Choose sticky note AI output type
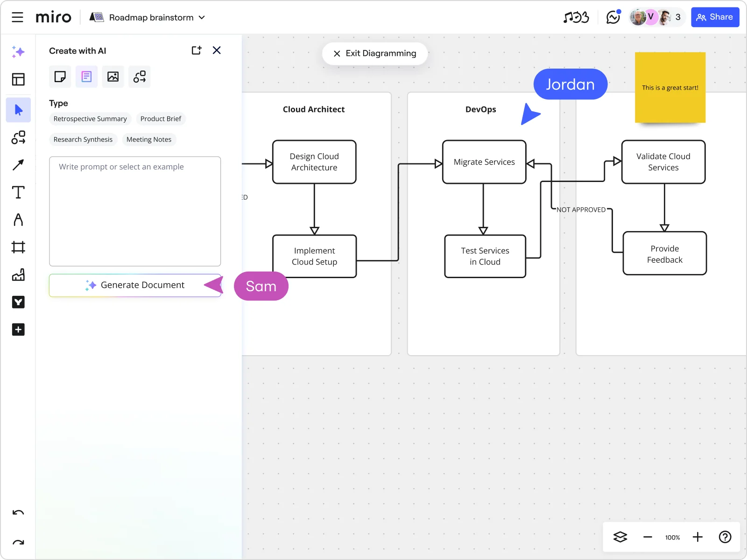The image size is (747, 560). pos(60,77)
